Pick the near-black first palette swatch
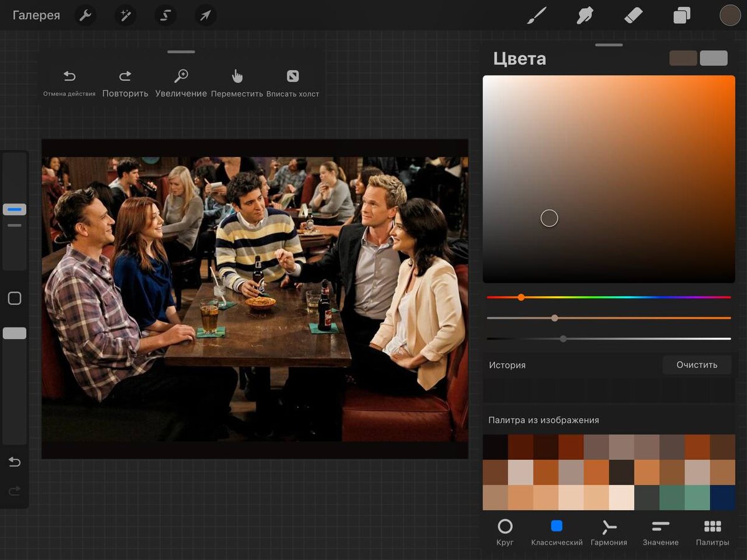 pos(496,447)
